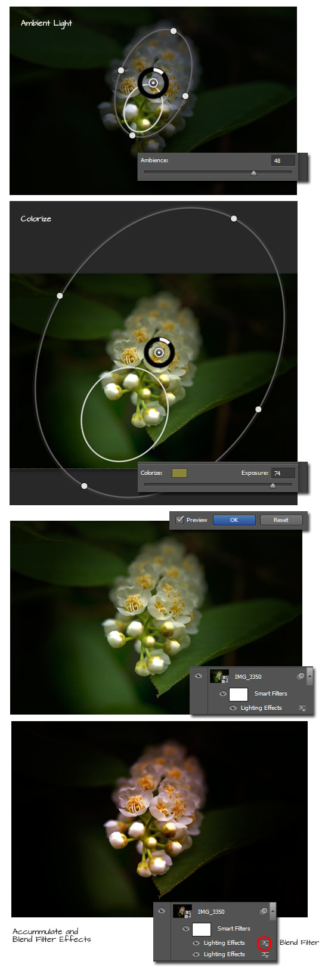Toggle the Preview checkbox
322x980 pixels.
click(x=179, y=520)
